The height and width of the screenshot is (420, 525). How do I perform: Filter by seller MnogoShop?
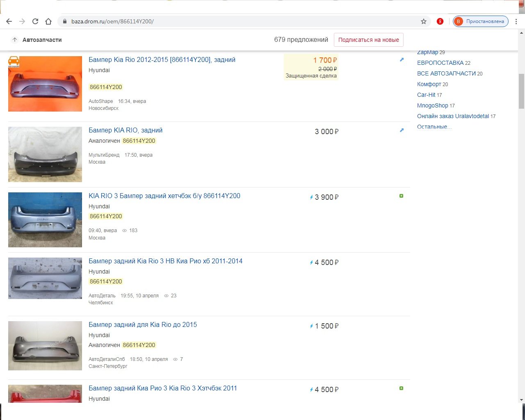click(433, 105)
